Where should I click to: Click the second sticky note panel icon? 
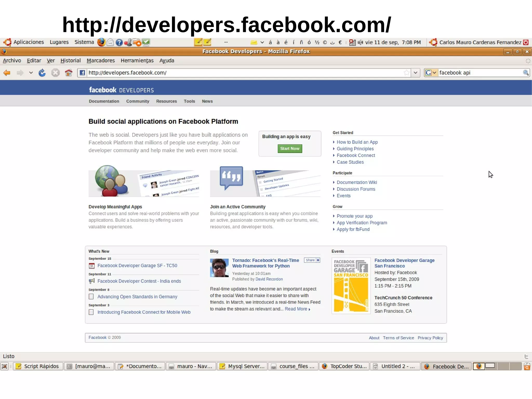(x=207, y=42)
